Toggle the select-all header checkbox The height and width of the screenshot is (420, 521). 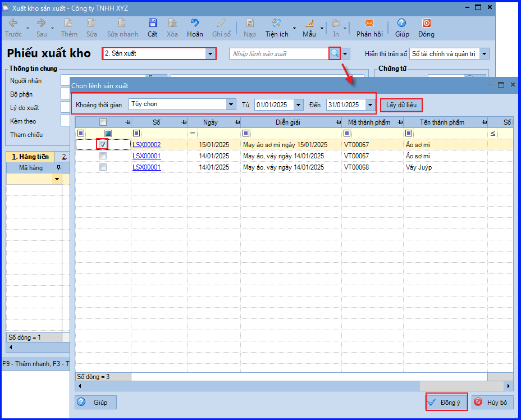pyautogui.click(x=103, y=122)
